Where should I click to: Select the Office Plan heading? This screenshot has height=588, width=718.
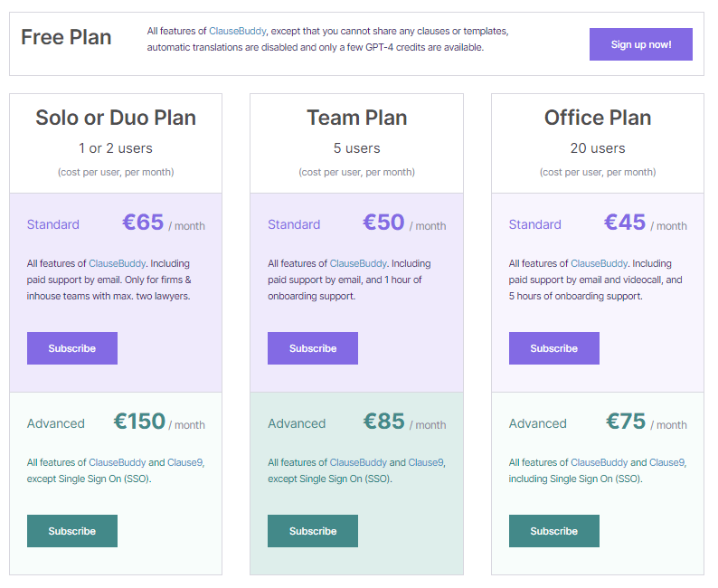point(598,118)
